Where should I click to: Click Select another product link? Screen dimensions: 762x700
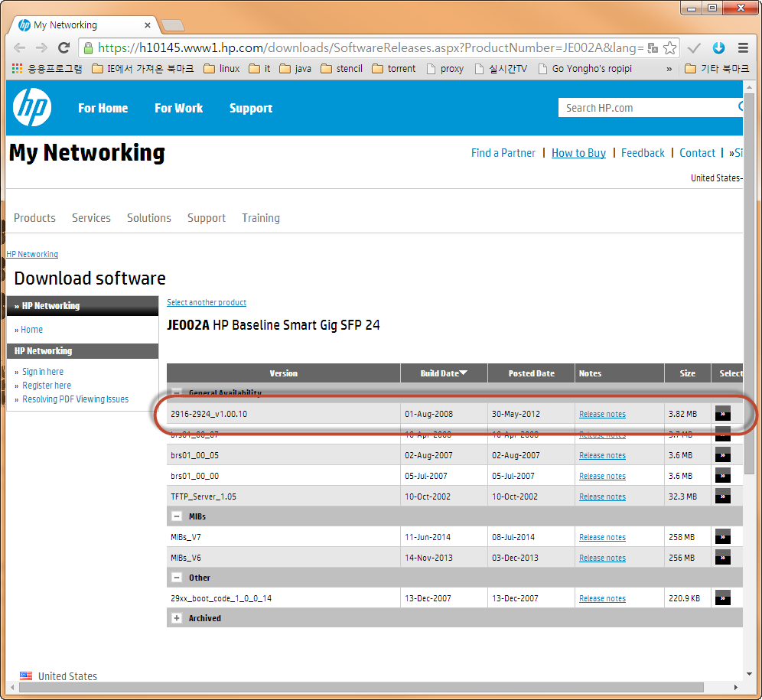pos(207,302)
